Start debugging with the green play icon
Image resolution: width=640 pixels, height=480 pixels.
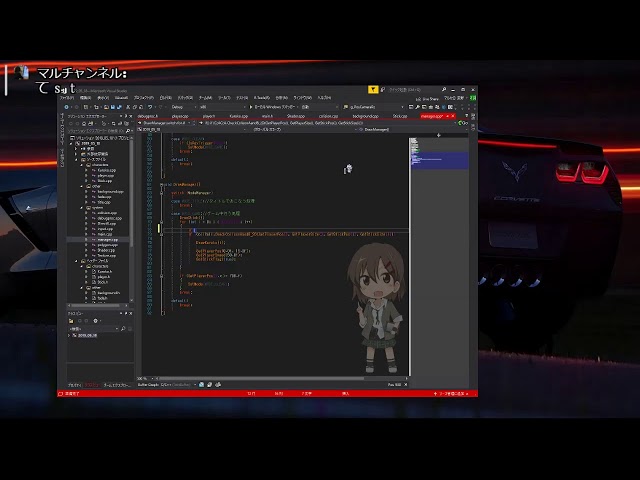[x=251, y=107]
